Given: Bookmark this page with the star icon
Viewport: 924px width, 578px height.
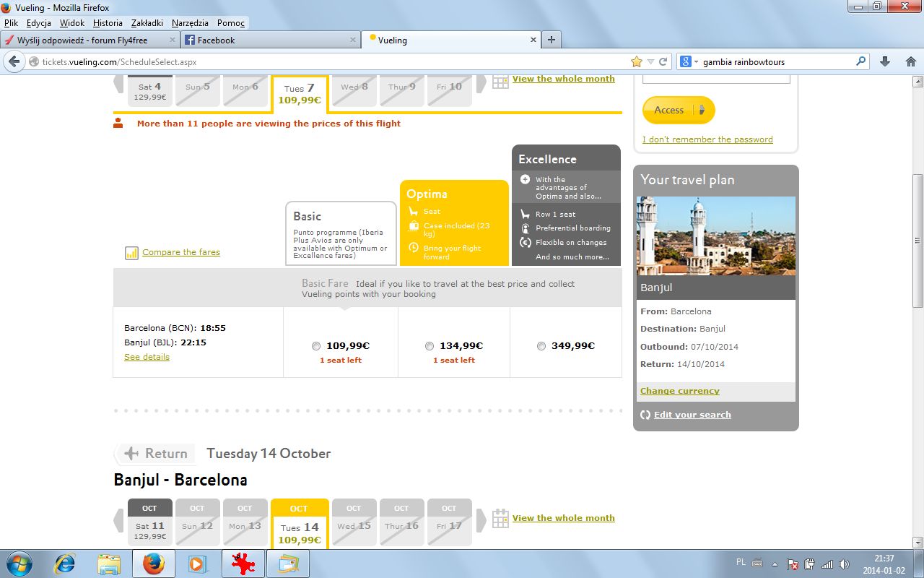Looking at the screenshot, I should [x=636, y=61].
